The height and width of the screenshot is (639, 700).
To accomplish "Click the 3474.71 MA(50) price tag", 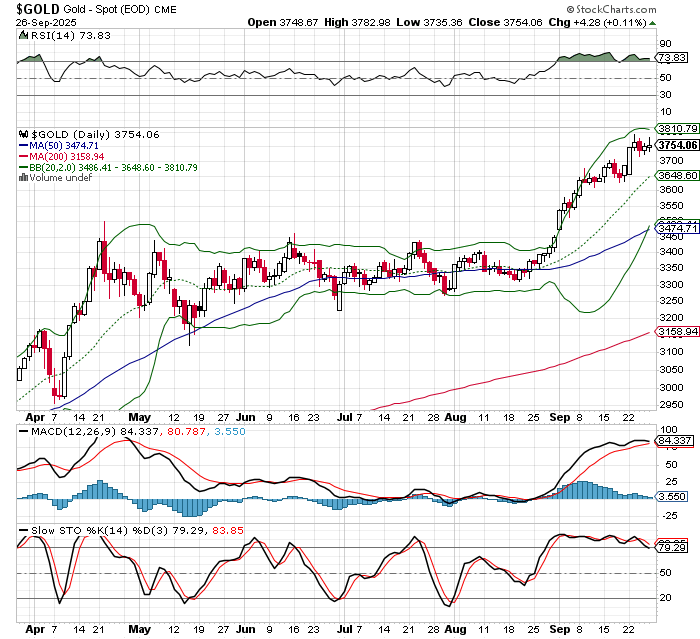I will coord(677,229).
